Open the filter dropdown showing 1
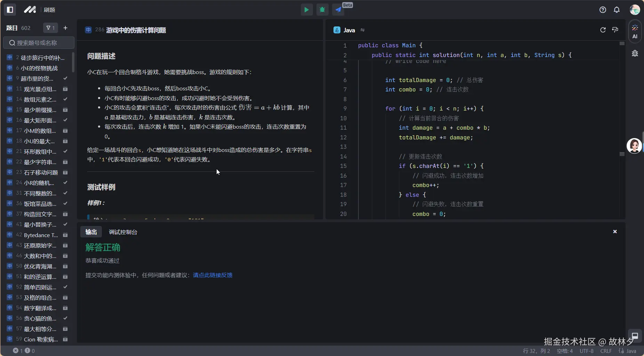 50,28
